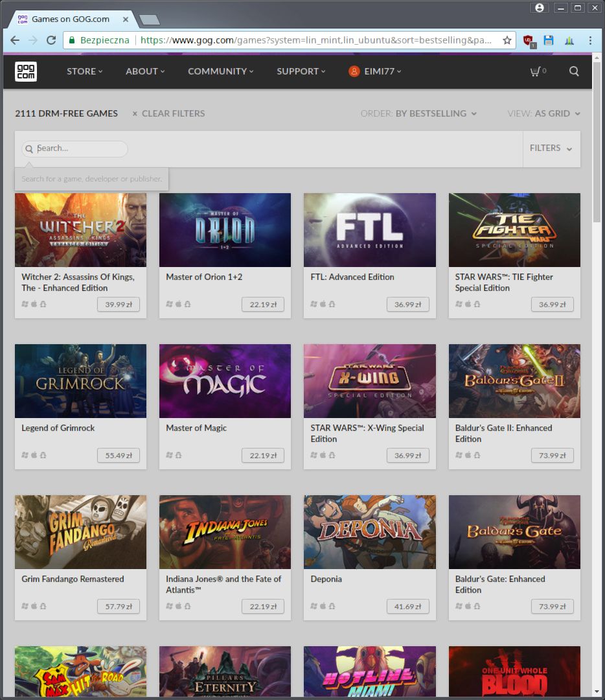Open the Legend of Grimrock cover image

(x=80, y=381)
